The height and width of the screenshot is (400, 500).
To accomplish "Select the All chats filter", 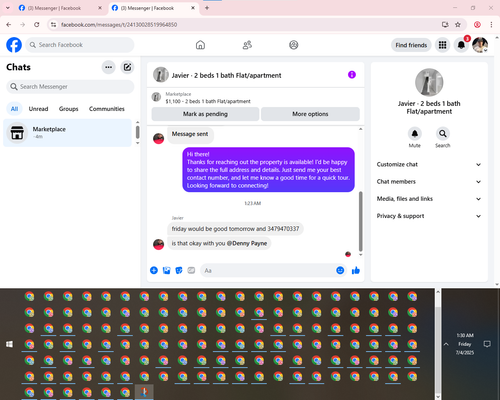I will [x=14, y=109].
